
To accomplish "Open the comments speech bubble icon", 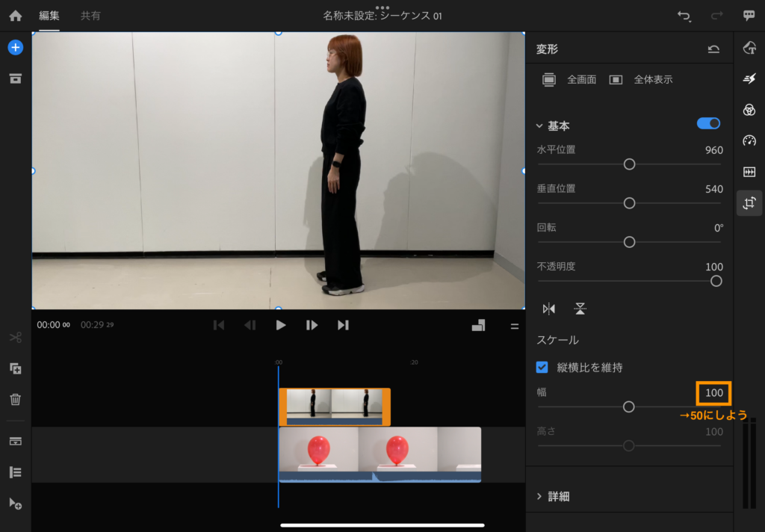I will [x=749, y=16].
